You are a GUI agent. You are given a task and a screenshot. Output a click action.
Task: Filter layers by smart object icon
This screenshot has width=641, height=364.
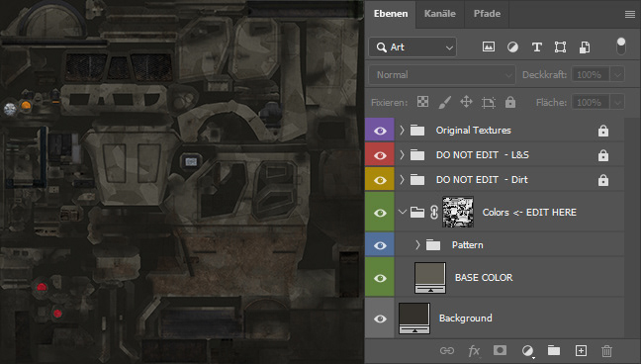(585, 47)
